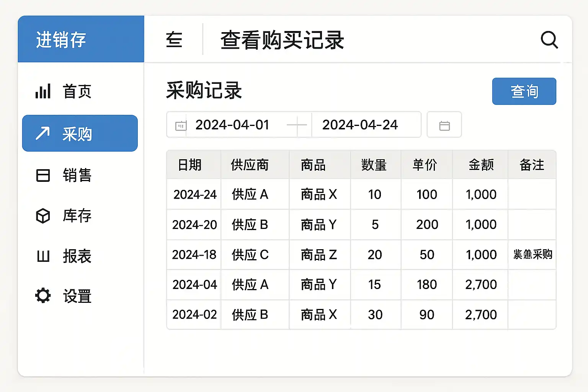Click the 进销存 app title
The height and width of the screenshot is (392, 588).
click(x=61, y=40)
